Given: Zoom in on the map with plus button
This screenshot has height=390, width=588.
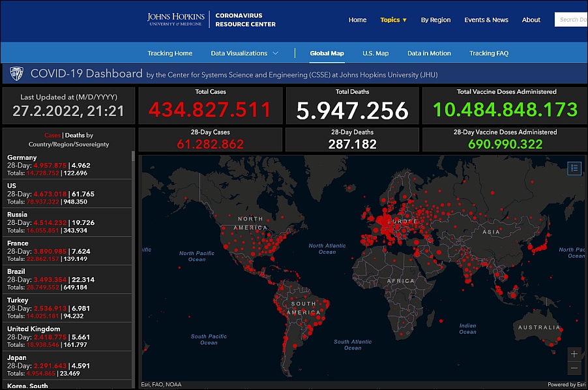Looking at the screenshot, I should pyautogui.click(x=574, y=353).
